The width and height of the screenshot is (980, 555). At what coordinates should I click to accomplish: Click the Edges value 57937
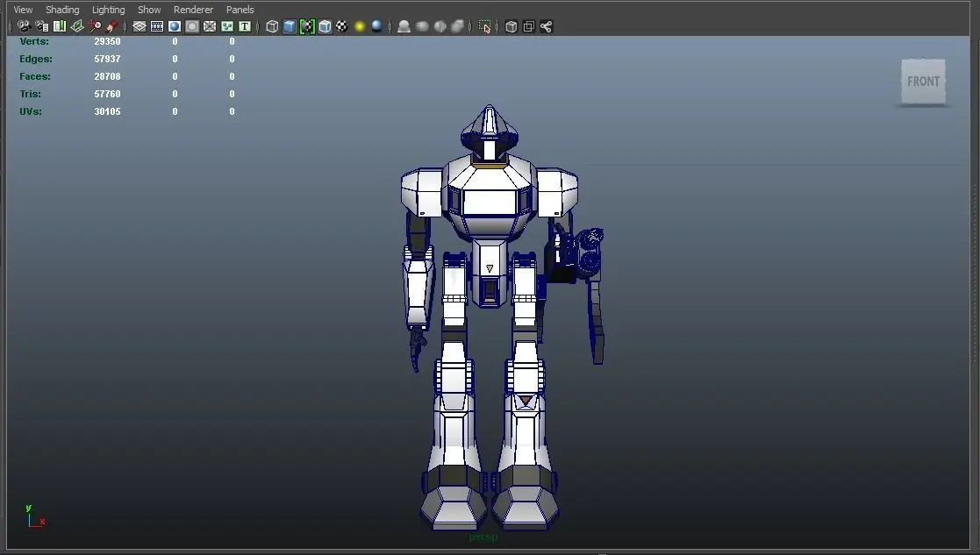[x=108, y=59]
